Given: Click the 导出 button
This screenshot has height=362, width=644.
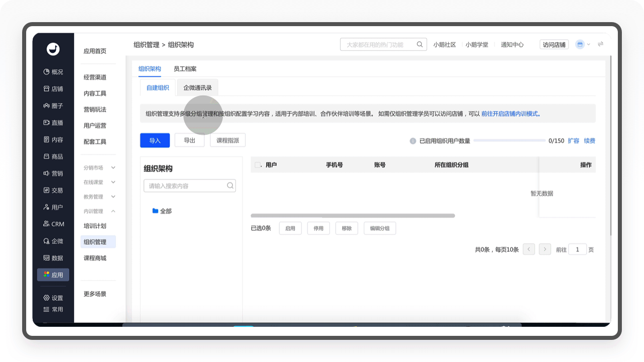Looking at the screenshot, I should (x=189, y=140).
